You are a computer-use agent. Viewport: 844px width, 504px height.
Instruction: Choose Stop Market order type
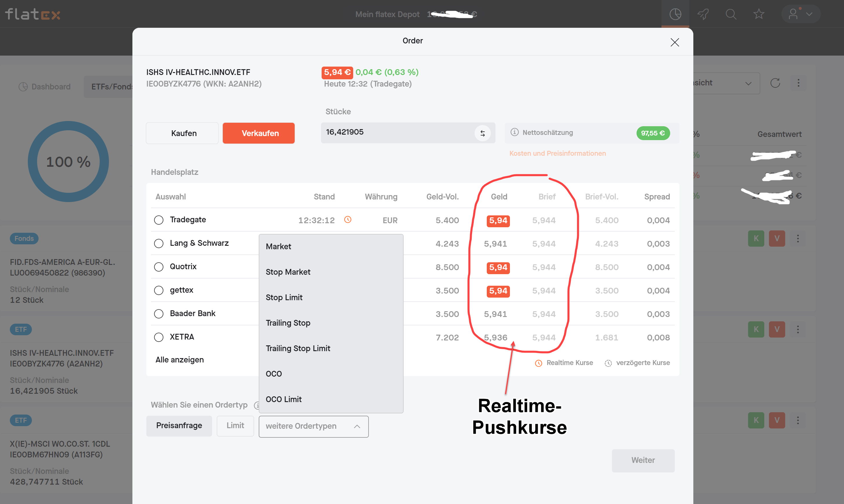[x=331, y=272]
